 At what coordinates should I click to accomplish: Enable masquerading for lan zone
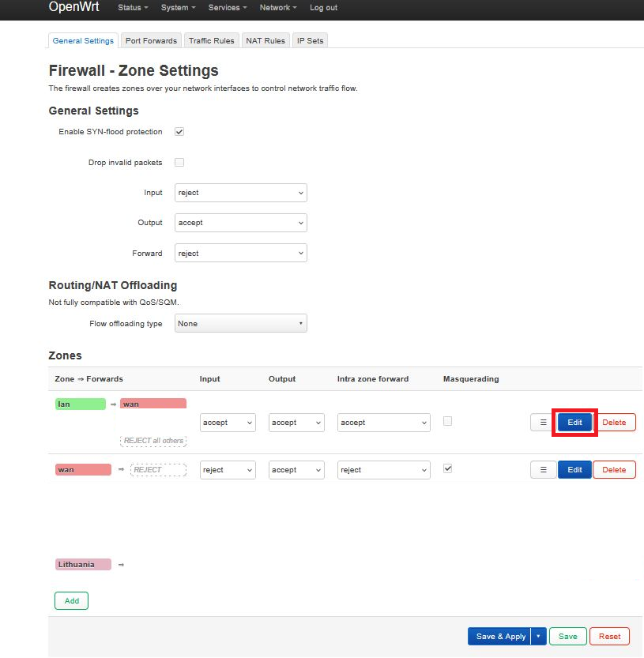pyautogui.click(x=448, y=422)
